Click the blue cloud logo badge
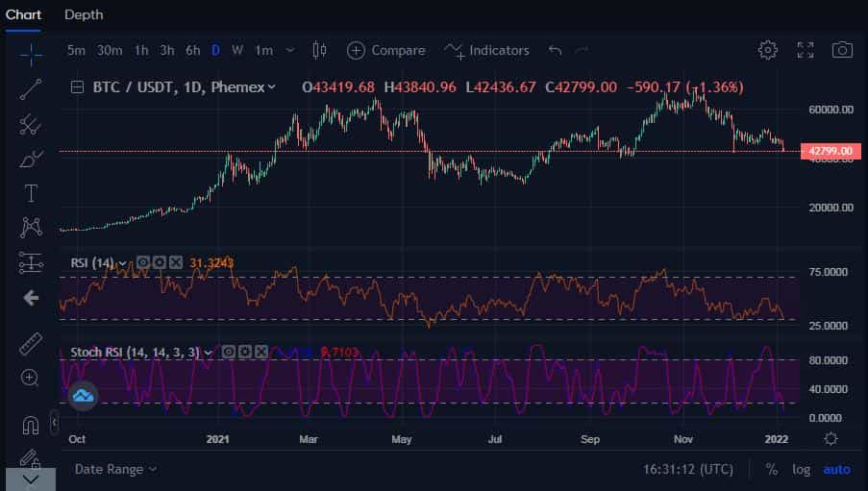This screenshot has width=868, height=491. pyautogui.click(x=83, y=396)
